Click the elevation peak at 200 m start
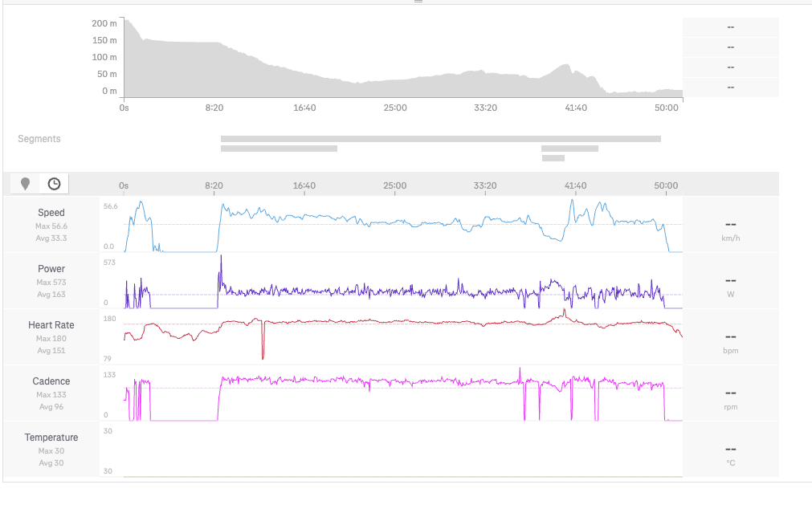This screenshot has height=505, width=812. tap(127, 22)
